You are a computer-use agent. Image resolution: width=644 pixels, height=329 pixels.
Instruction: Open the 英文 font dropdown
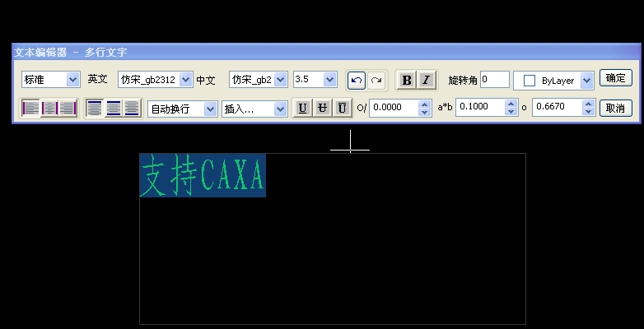point(185,80)
